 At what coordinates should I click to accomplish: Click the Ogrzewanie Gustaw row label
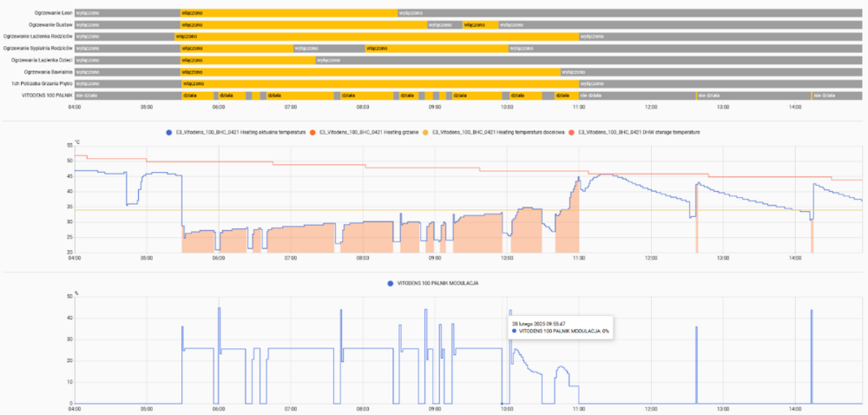pos(43,25)
